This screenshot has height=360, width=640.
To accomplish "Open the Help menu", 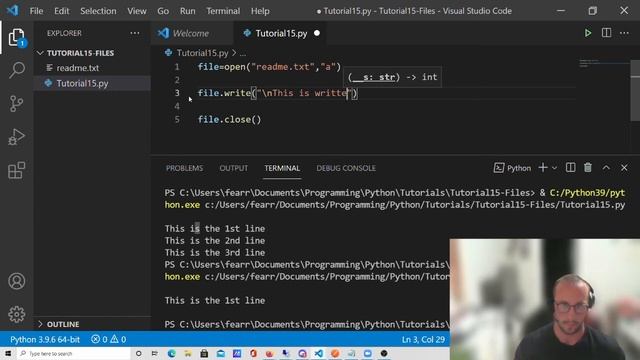I will click(x=260, y=11).
